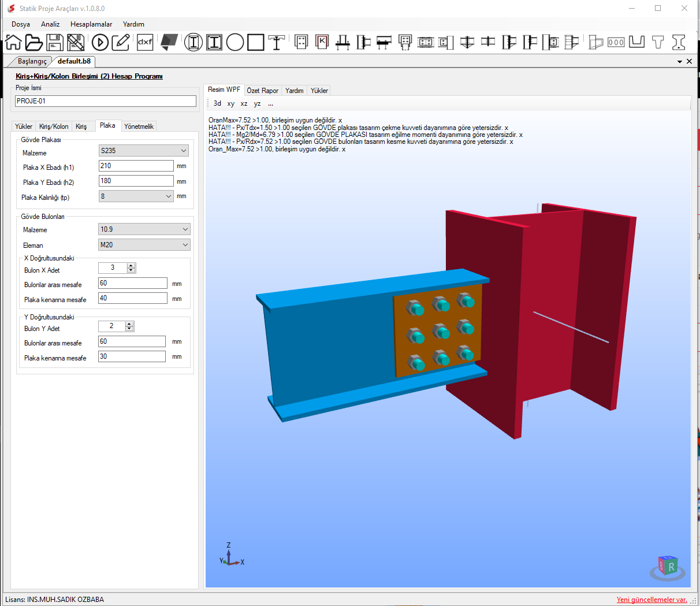The image size is (700, 606).
Task: Click the 000 hollow-core slab icon
Action: pos(616,42)
